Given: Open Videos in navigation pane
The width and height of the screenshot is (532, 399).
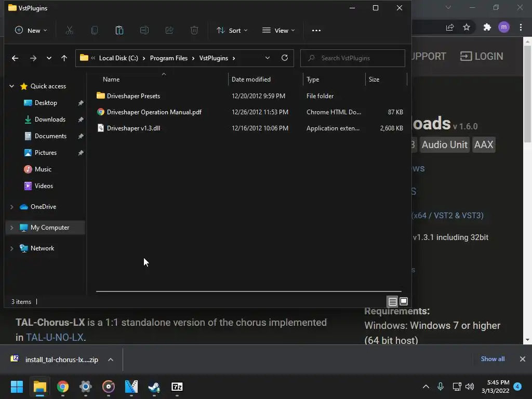Looking at the screenshot, I should coord(44,186).
